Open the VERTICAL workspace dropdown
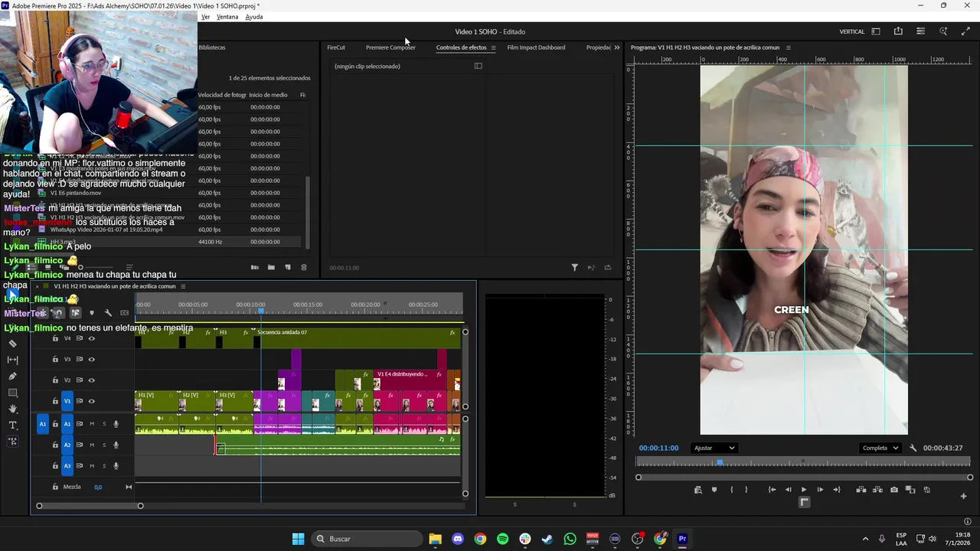This screenshot has height=551, width=980. [852, 31]
